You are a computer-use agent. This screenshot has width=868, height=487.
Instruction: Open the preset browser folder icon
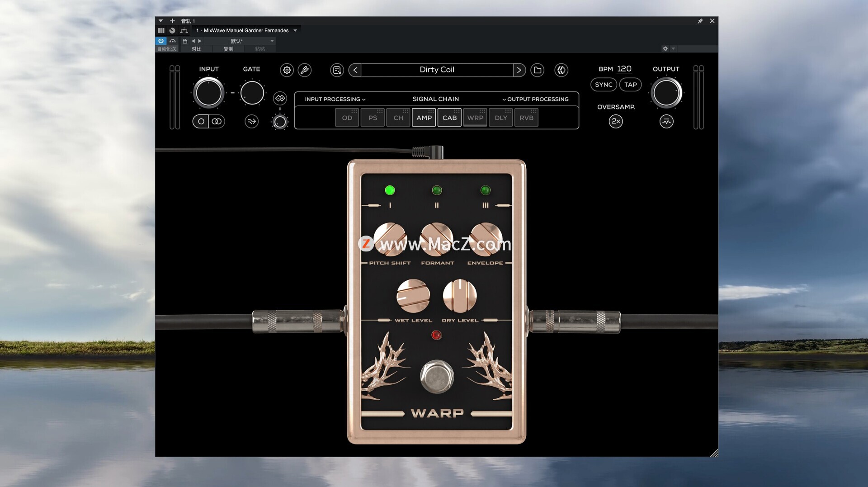(537, 70)
